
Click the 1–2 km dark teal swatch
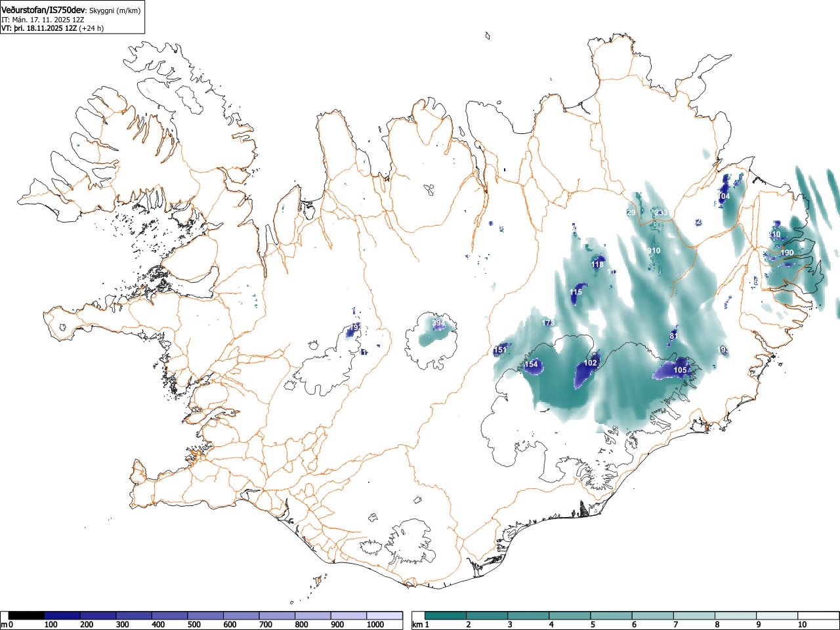click(446, 616)
